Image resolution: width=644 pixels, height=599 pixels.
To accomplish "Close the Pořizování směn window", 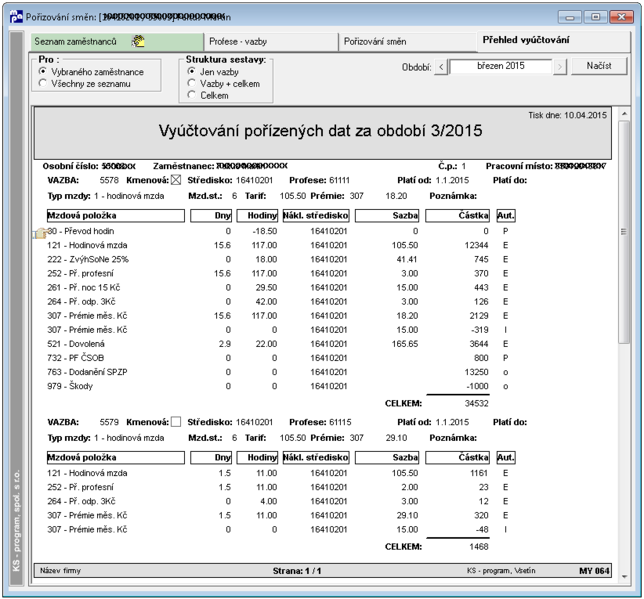I will 621,17.
